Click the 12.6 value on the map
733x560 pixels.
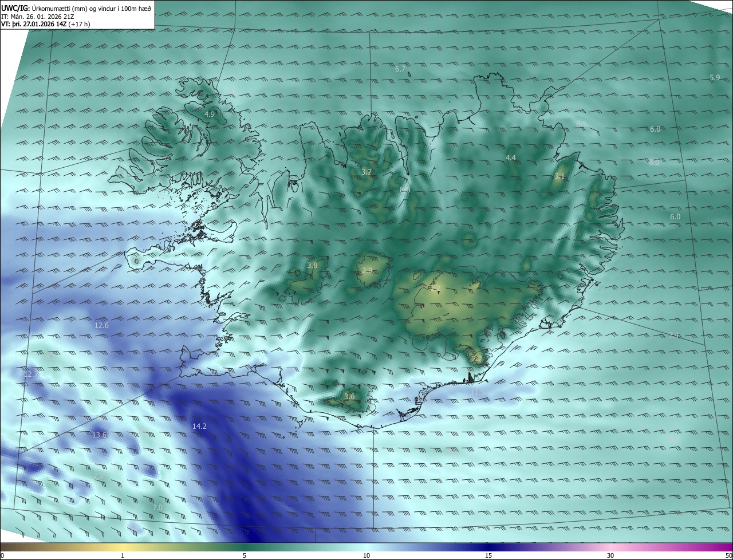pyautogui.click(x=101, y=325)
